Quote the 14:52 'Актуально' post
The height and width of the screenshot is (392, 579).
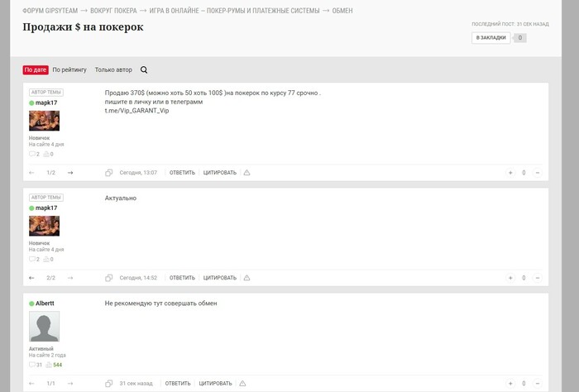(x=220, y=278)
